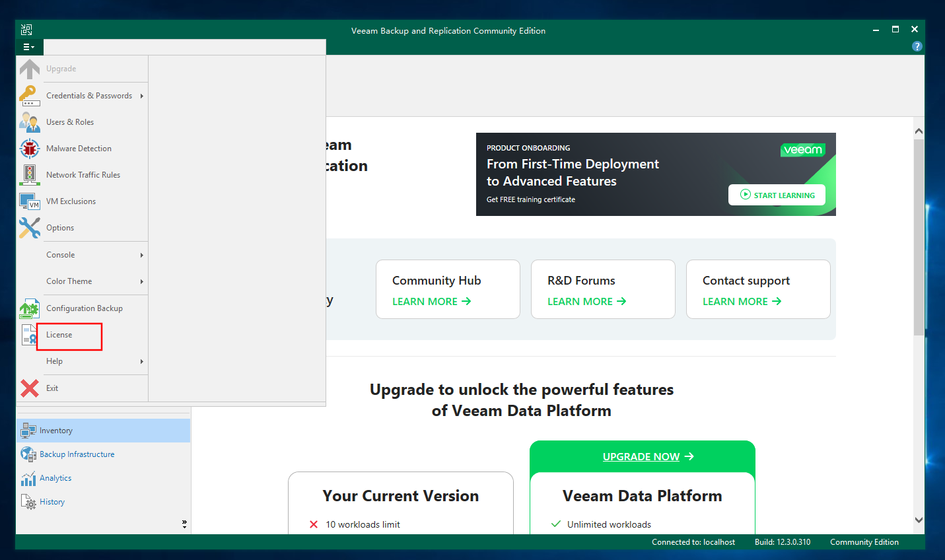Click the VM Exclusions monitor icon

[30, 201]
